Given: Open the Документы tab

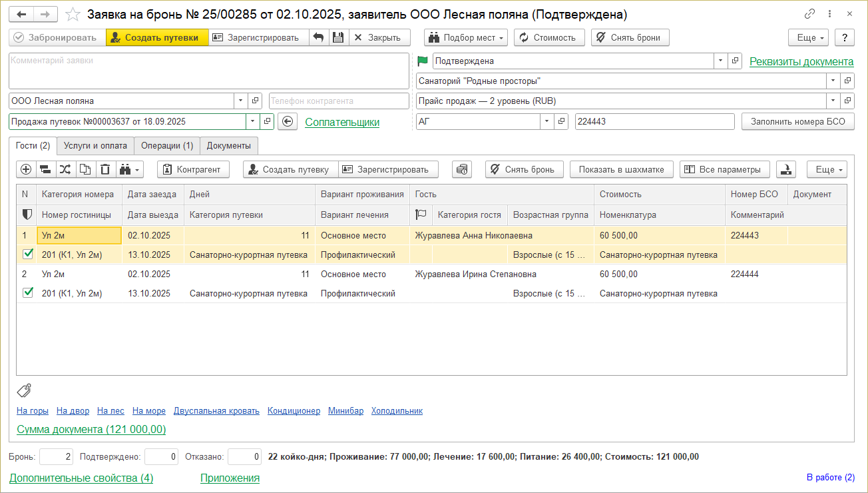Looking at the screenshot, I should [x=228, y=145].
